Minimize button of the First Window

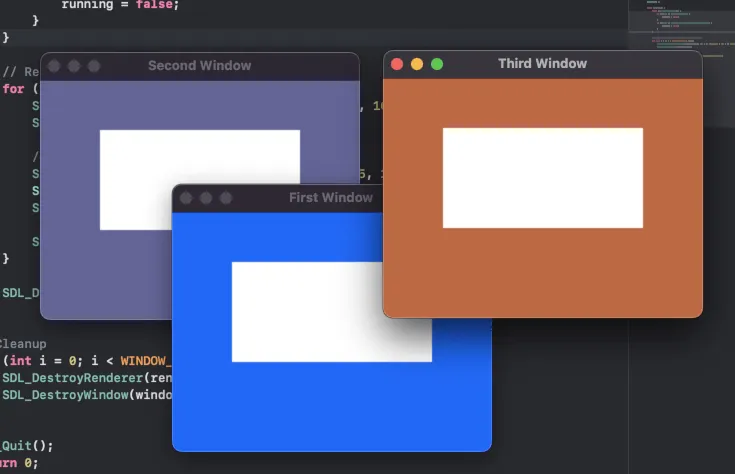[206, 198]
